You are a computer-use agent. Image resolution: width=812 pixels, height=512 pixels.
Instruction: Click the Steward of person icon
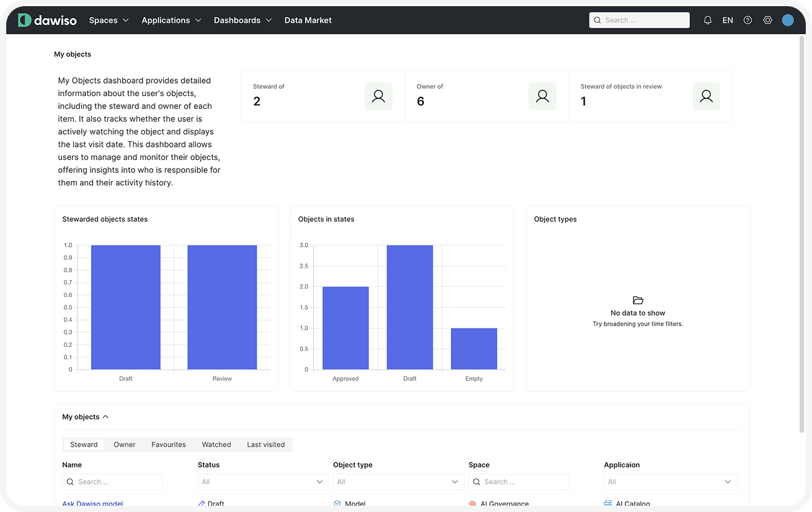(x=378, y=96)
